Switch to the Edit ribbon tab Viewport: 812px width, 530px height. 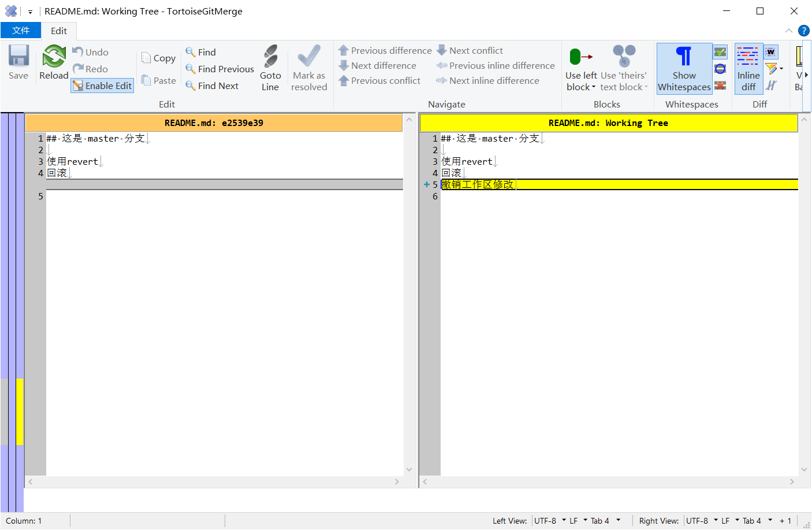pos(58,31)
